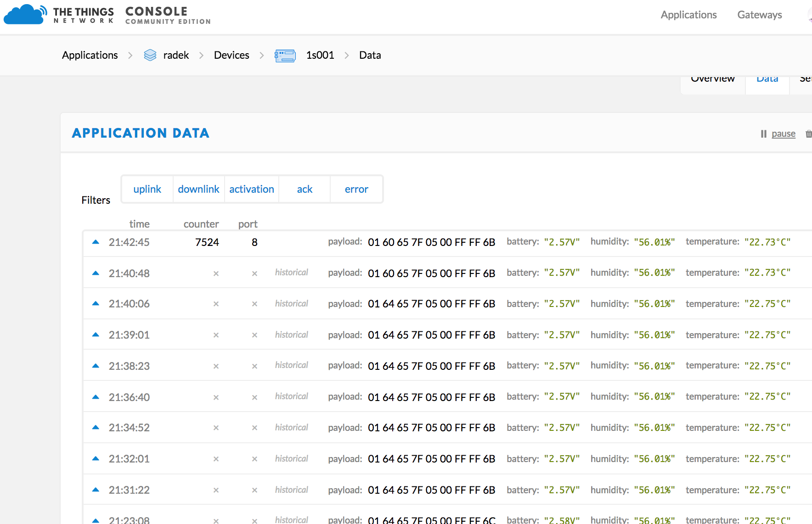Click port value 8
The width and height of the screenshot is (812, 524).
coord(254,242)
